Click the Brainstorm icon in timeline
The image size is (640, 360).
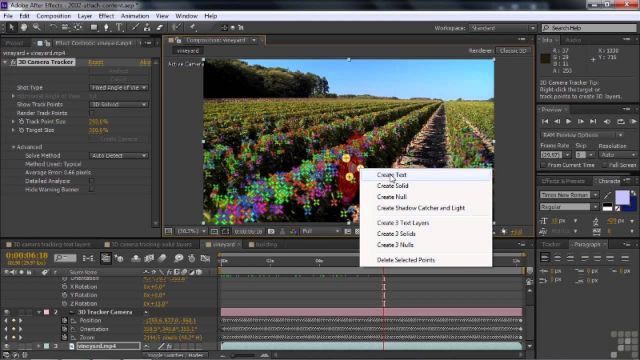click(178, 258)
